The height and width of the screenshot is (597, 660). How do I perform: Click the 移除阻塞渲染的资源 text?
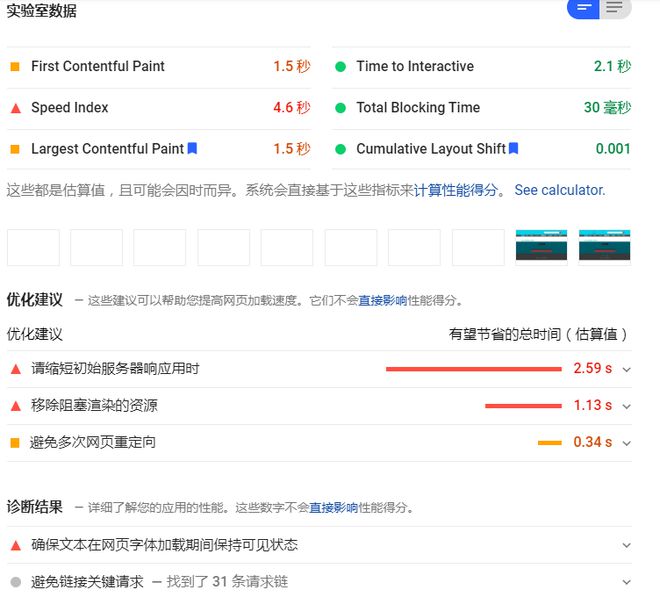click(94, 405)
